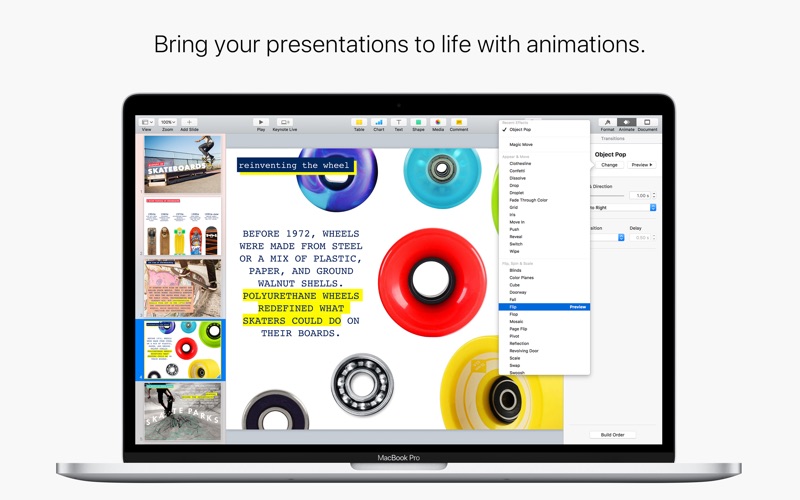Screen dimensions: 800x500
Task: Select the Skateboards title slide thumbnail
Action: pos(183,164)
